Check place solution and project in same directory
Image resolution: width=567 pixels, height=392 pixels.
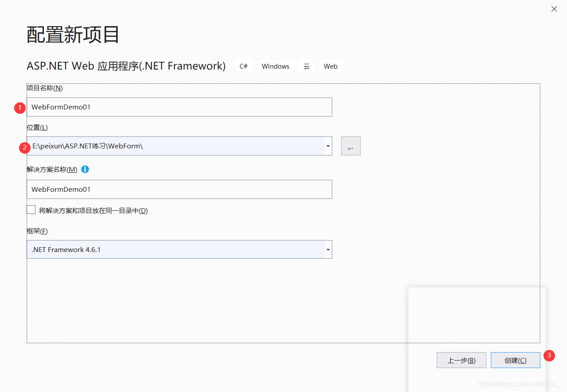coord(31,210)
